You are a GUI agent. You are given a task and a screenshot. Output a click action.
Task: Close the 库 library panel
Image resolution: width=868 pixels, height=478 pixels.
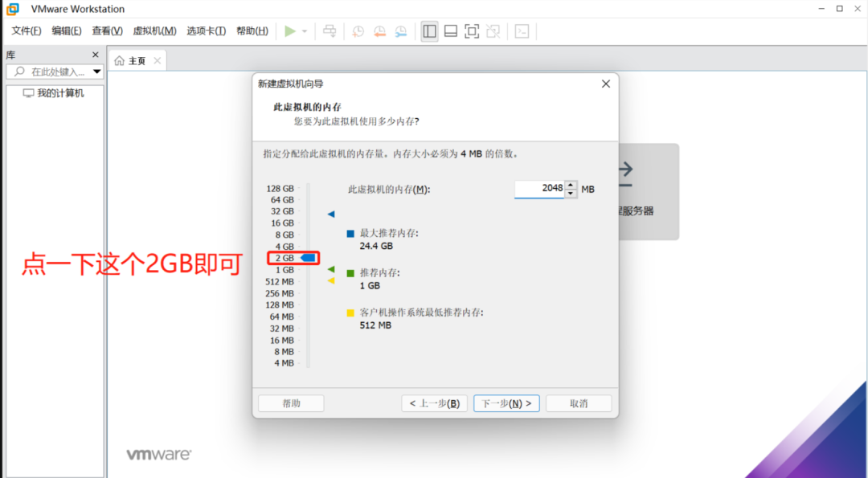(x=95, y=55)
